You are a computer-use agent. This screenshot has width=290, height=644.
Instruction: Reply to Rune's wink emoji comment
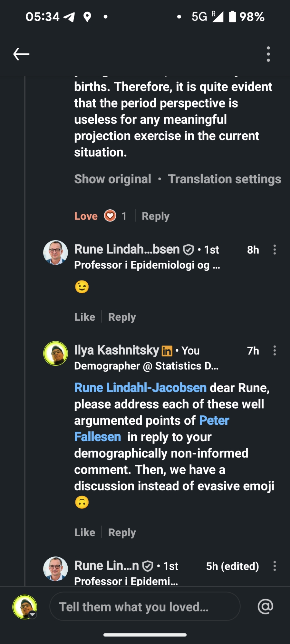coord(122,317)
